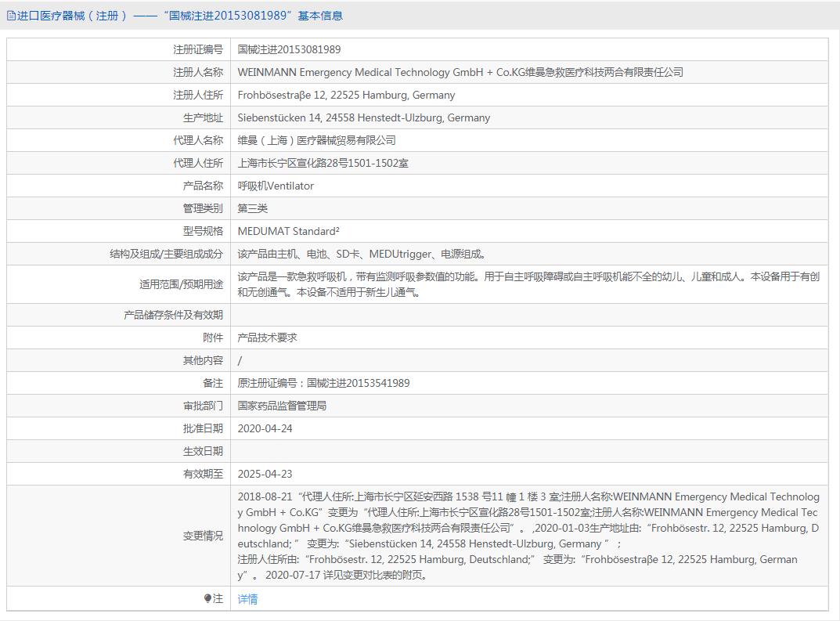Select the "管理类别" row label
840x621 pixels.
point(203,208)
